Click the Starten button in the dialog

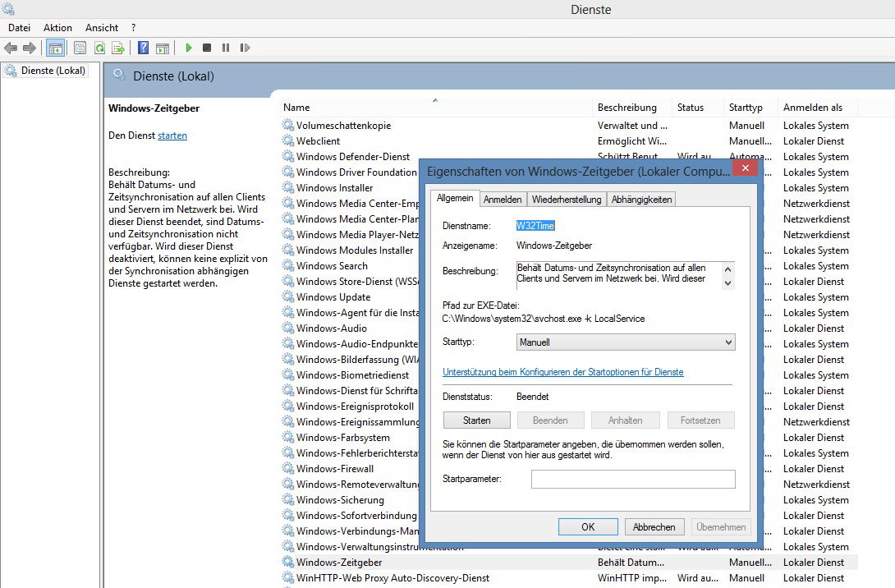(476, 420)
